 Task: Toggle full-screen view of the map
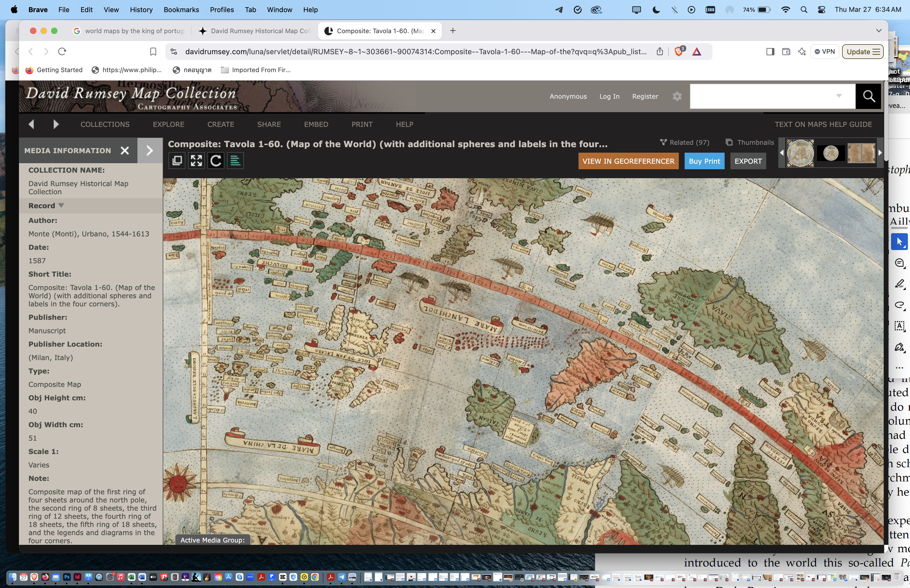point(196,161)
